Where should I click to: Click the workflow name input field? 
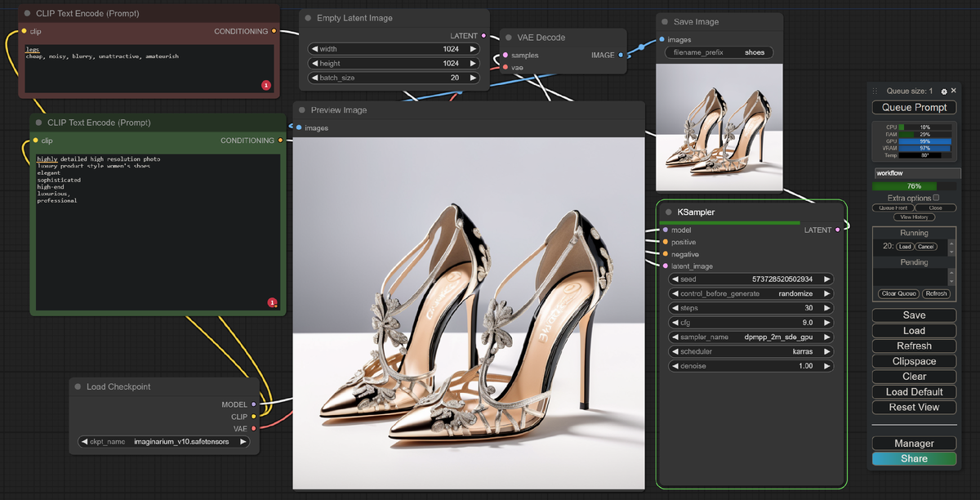click(x=914, y=173)
